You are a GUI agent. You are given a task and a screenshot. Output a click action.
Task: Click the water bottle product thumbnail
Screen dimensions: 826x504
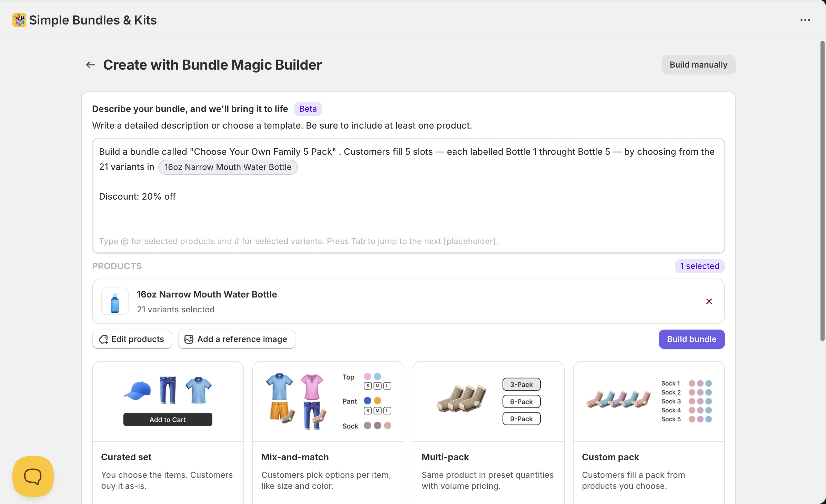point(115,302)
